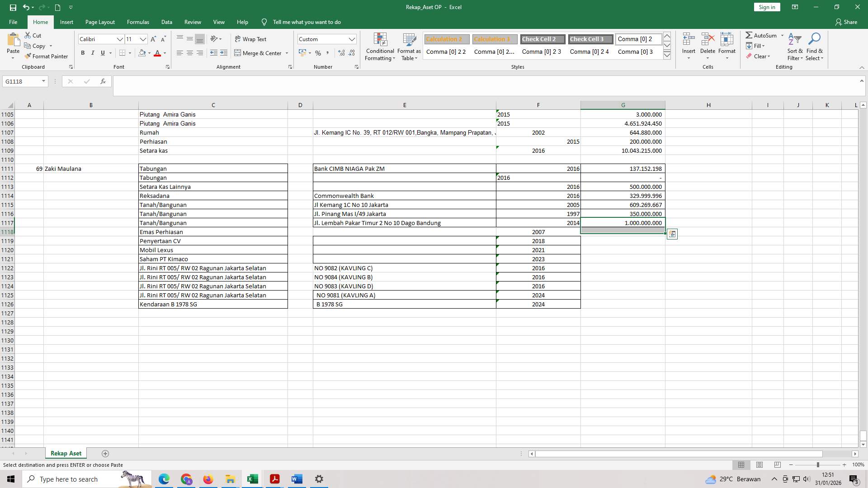Open Excel from the Windows taskbar
The image size is (868, 488).
[x=252, y=479]
